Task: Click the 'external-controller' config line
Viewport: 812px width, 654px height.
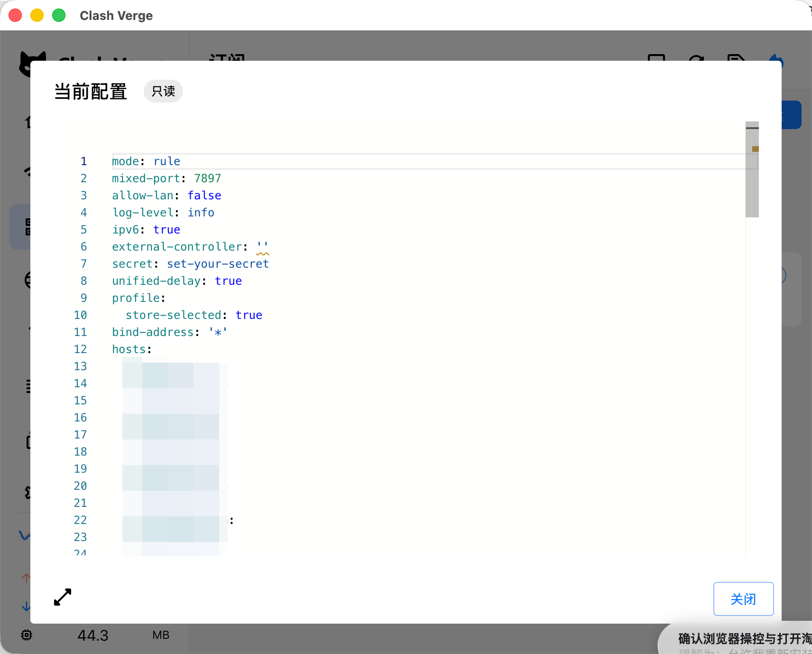Action: (191, 247)
